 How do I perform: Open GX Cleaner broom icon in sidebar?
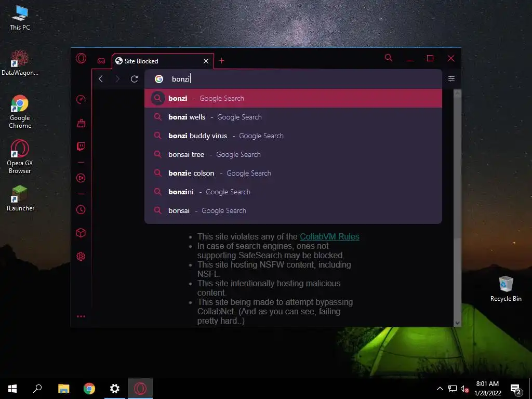[81, 123]
